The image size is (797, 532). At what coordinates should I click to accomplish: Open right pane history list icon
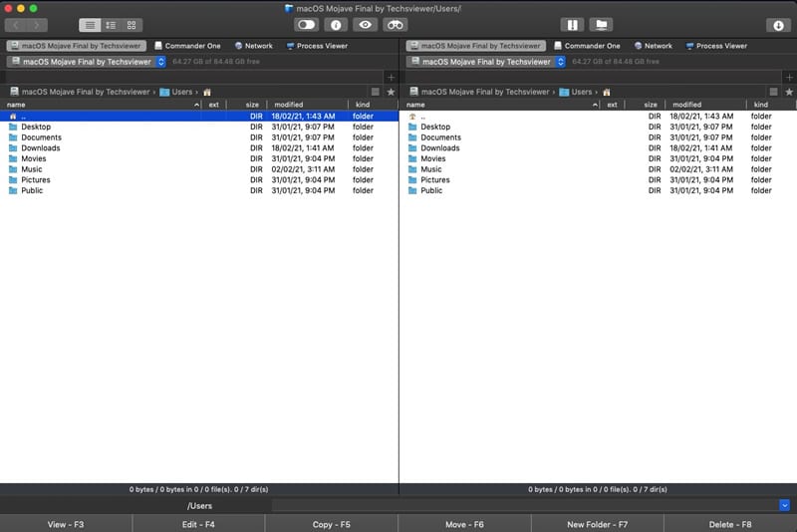tap(774, 92)
